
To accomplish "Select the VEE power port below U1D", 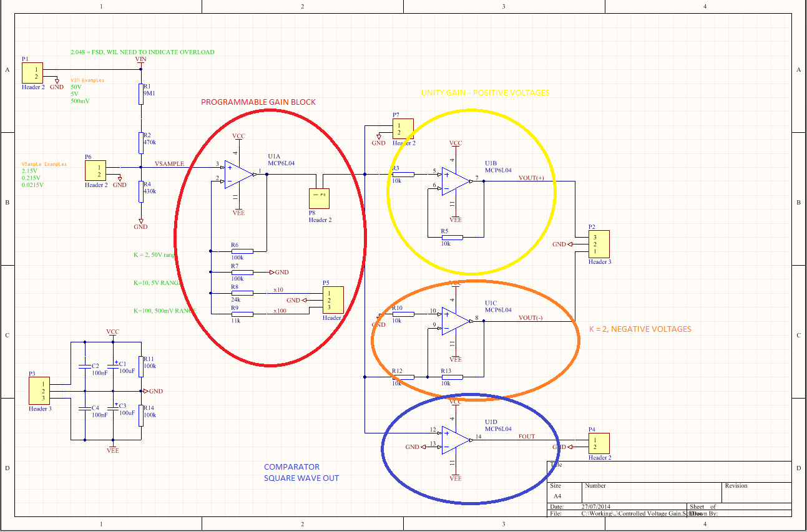I will click(456, 477).
